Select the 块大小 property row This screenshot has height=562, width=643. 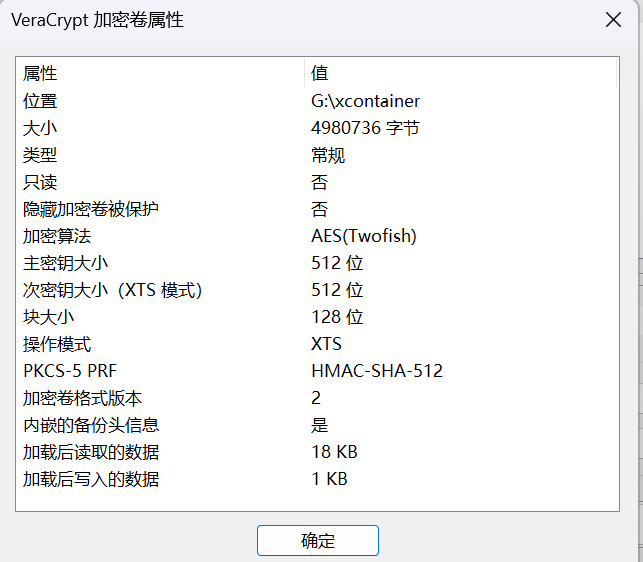point(49,317)
